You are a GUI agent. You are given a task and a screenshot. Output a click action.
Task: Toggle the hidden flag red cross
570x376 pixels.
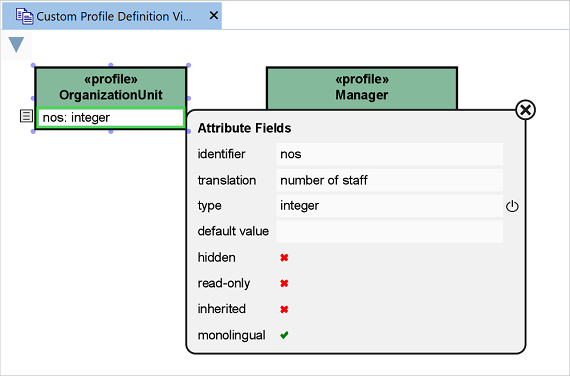(x=284, y=257)
